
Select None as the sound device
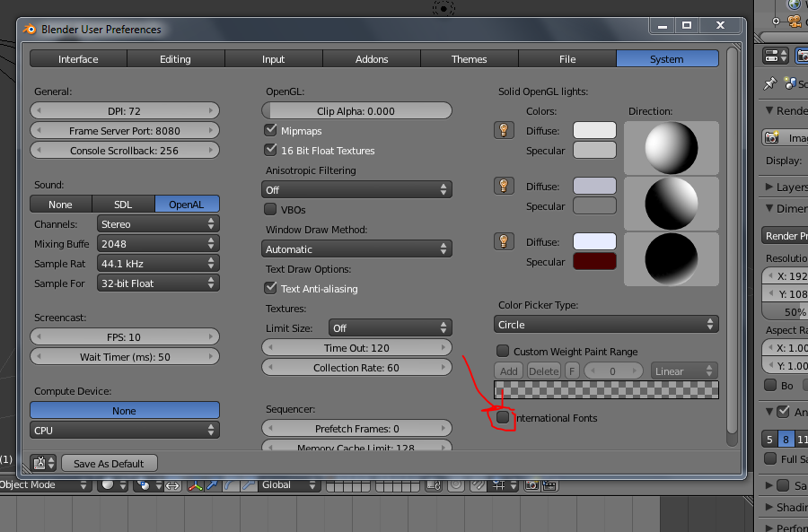coord(61,204)
